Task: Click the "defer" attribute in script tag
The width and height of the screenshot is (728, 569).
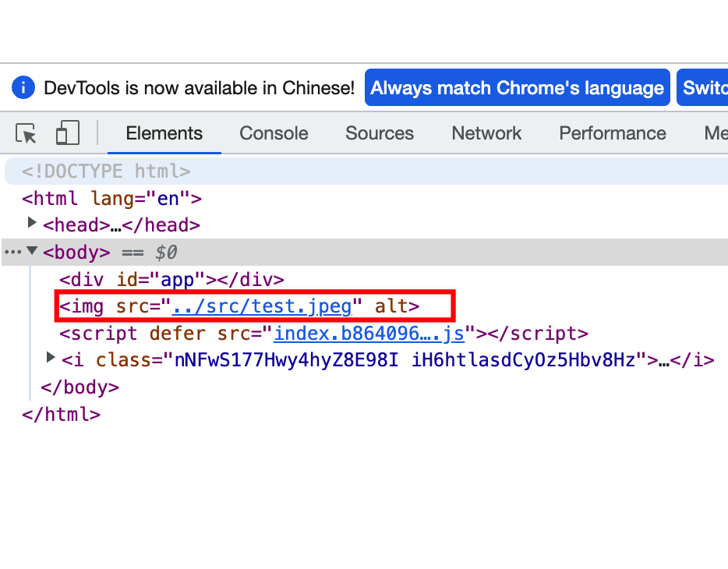Action: tap(177, 334)
